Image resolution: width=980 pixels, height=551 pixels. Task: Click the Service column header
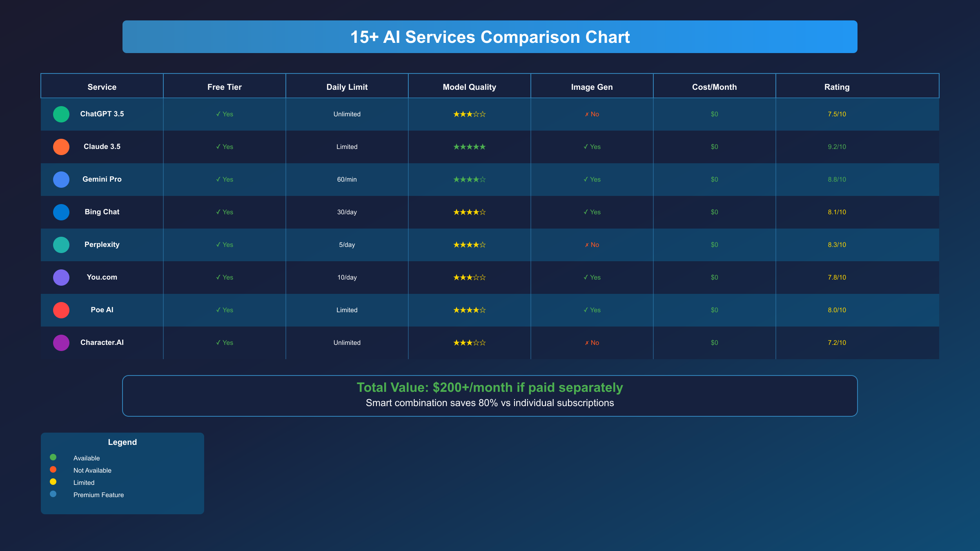click(x=102, y=87)
